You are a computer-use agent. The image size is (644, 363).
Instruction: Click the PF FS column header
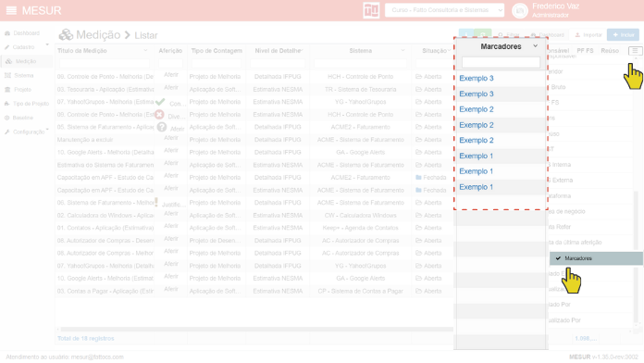tap(585, 51)
